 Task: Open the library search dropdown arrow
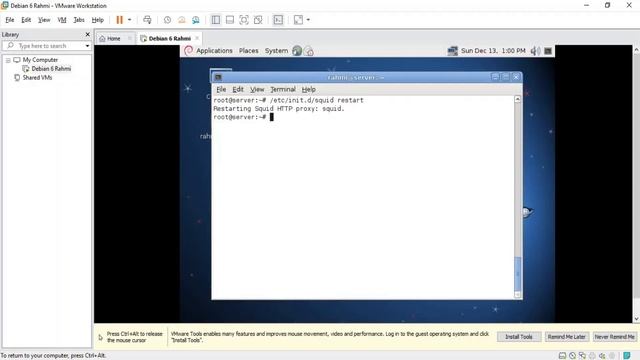pyautogui.click(x=87, y=46)
